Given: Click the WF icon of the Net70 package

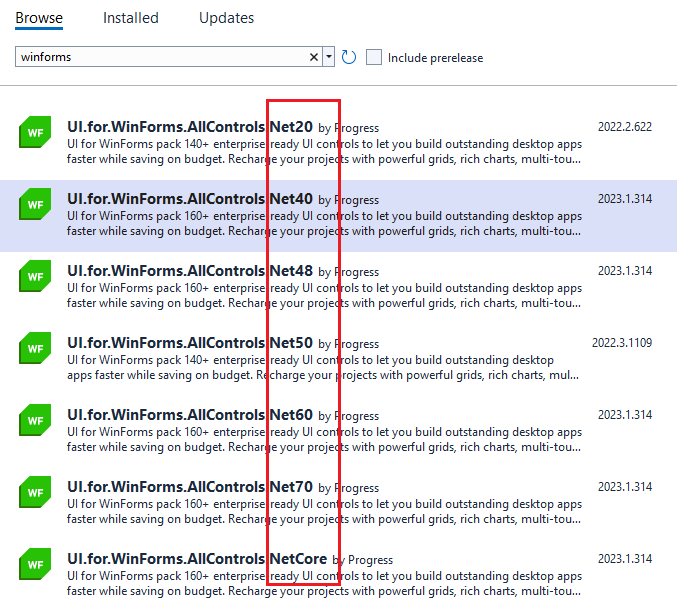Looking at the screenshot, I should (x=35, y=492).
